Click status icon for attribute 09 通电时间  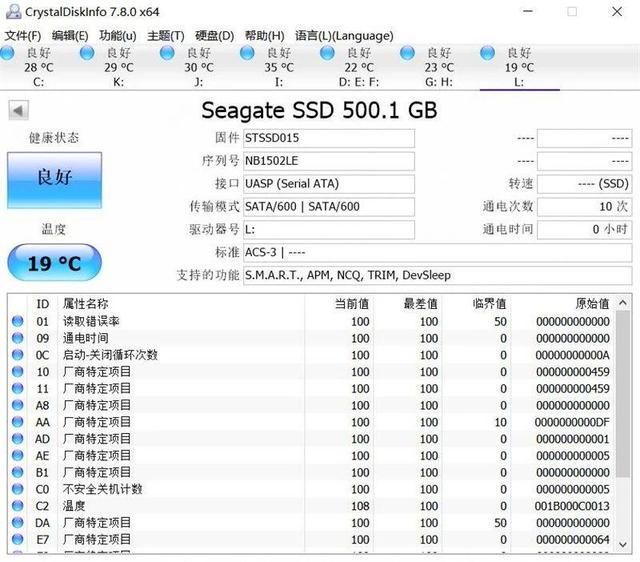tap(18, 338)
